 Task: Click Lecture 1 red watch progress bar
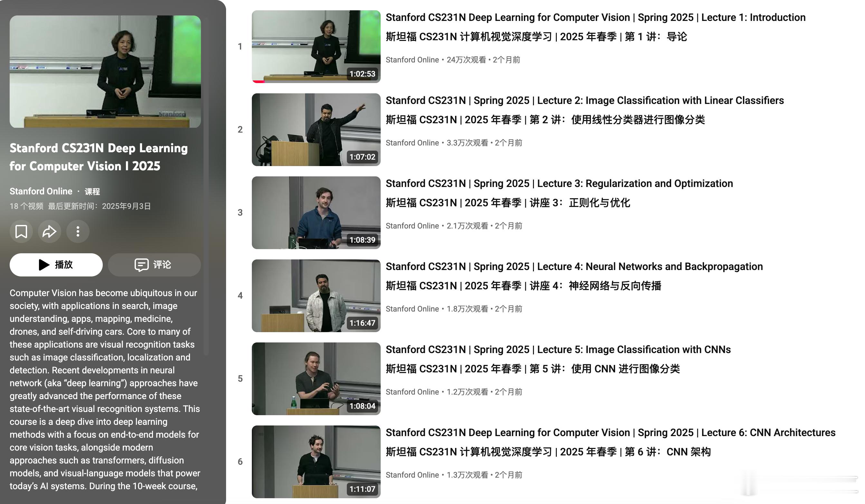point(258,82)
